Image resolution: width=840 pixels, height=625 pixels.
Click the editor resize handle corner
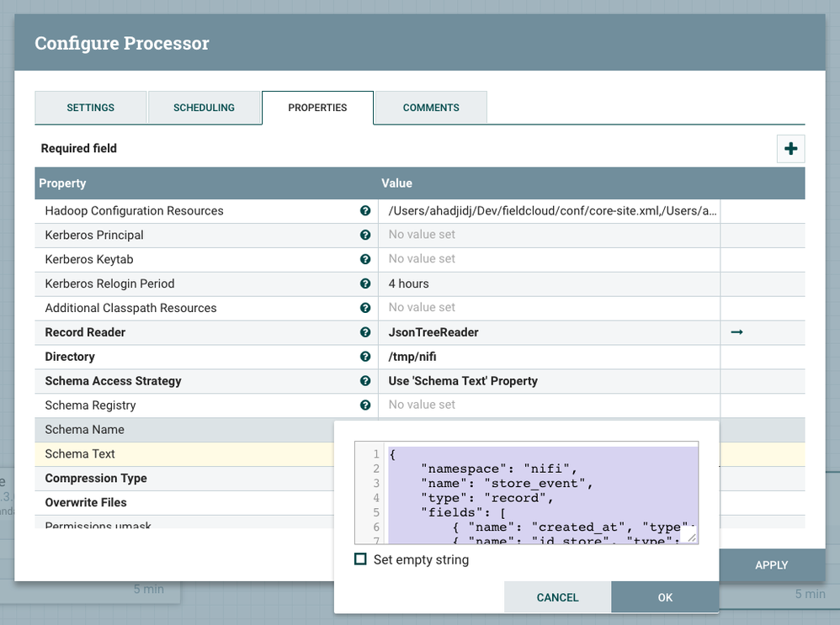coord(691,537)
